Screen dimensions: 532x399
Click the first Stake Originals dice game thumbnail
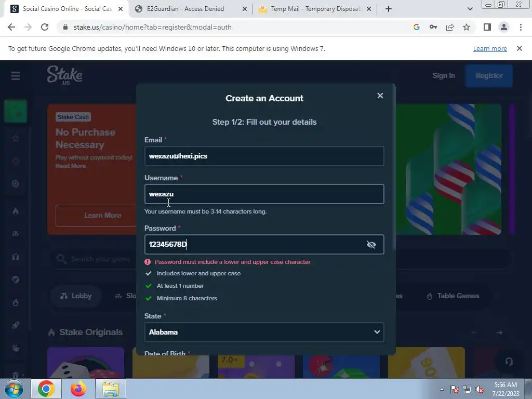pyautogui.click(x=86, y=363)
